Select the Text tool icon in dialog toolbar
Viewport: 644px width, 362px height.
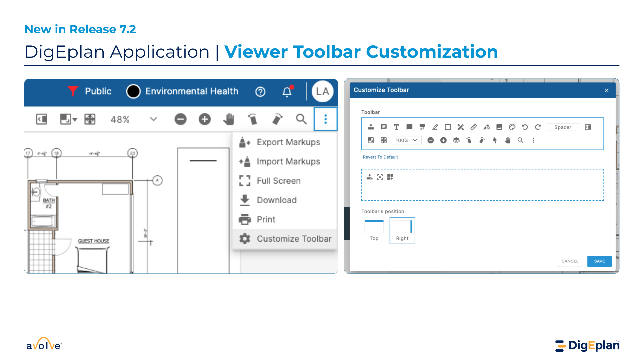(x=396, y=127)
